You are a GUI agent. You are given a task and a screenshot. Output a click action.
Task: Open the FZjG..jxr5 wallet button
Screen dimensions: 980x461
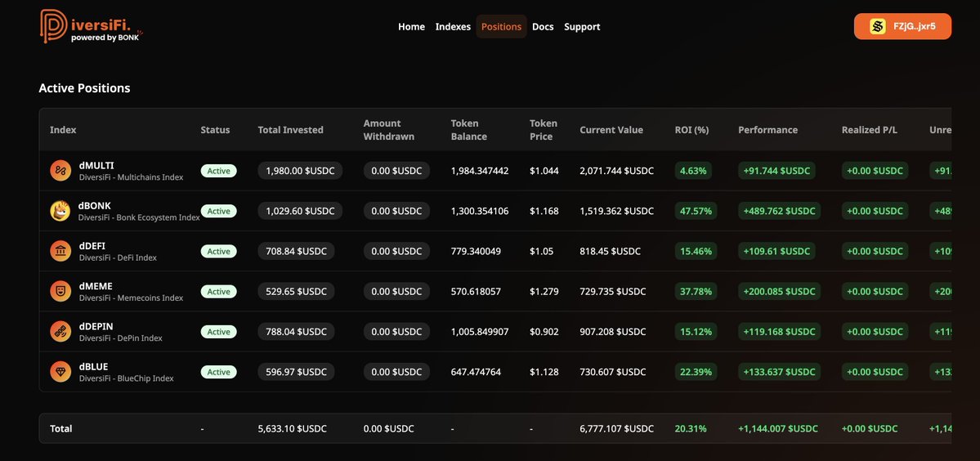click(902, 26)
